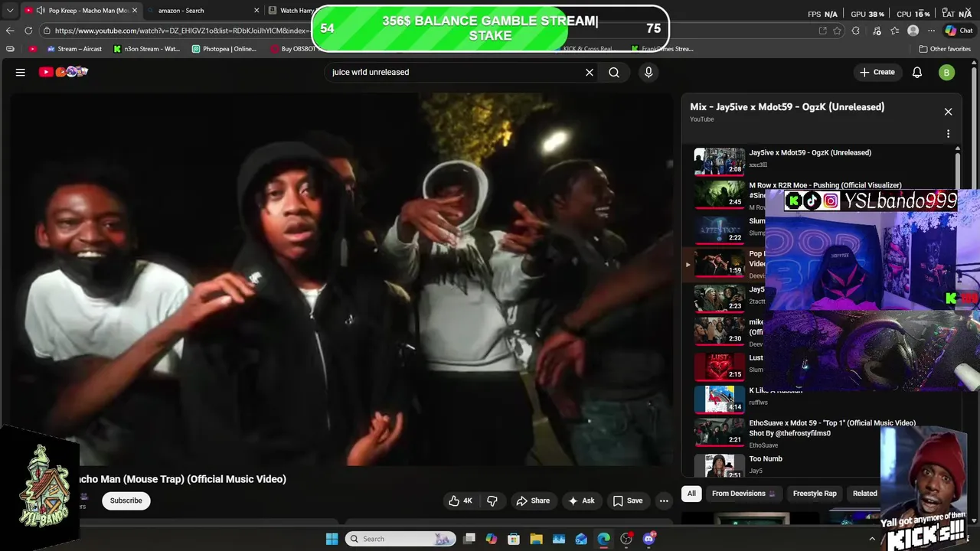
Task: Select the From Deevisions chip
Action: [x=744, y=494]
